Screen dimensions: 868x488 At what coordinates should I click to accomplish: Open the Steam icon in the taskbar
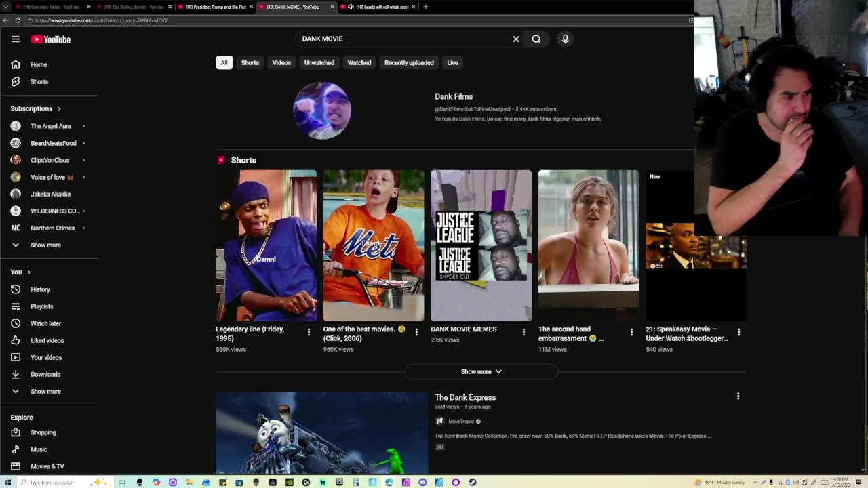(x=472, y=482)
